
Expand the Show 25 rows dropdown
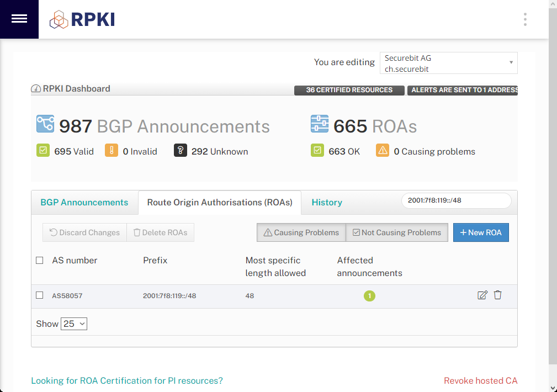[x=74, y=324]
